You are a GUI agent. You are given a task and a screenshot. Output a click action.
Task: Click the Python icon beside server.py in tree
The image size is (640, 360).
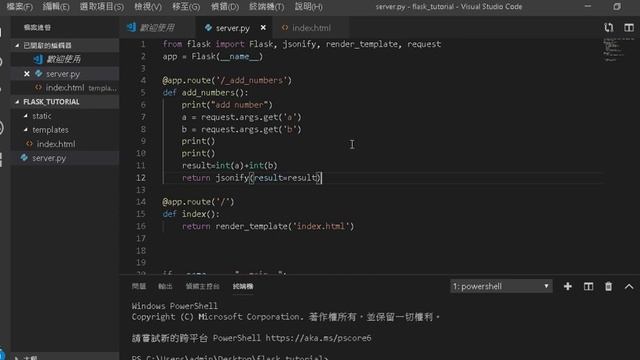(x=24, y=158)
